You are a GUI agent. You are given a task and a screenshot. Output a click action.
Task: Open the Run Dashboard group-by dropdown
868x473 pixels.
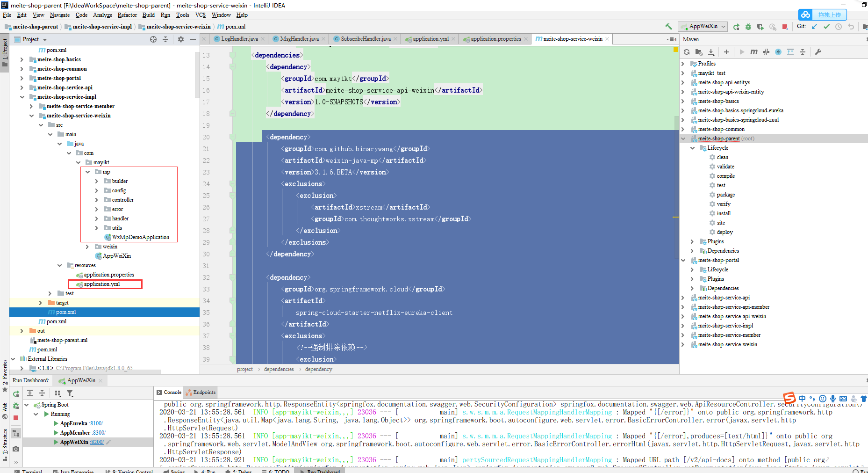58,393
